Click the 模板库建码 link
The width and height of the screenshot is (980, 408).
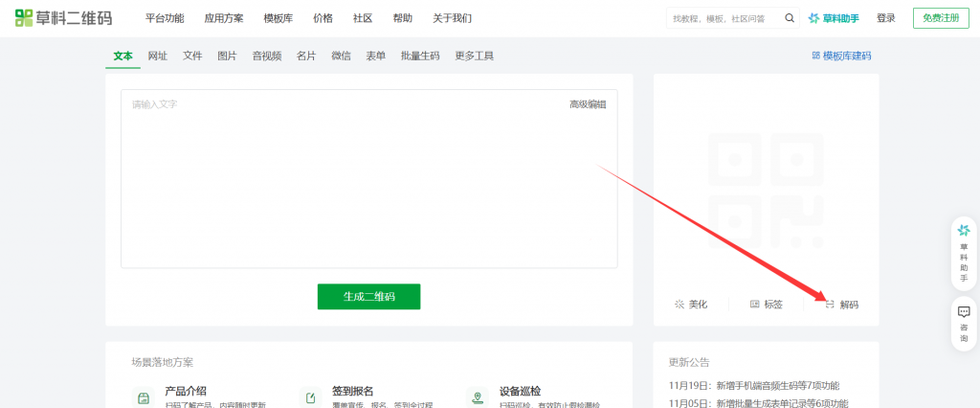point(847,56)
